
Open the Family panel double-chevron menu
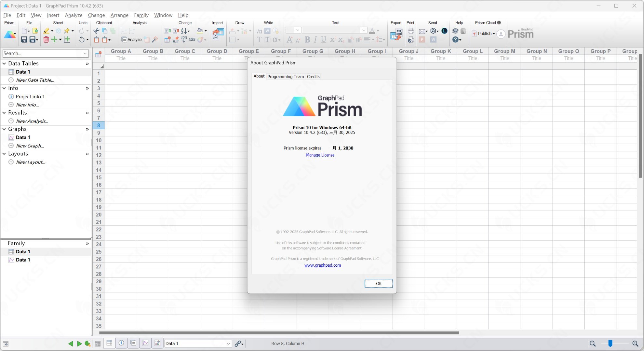[x=87, y=244]
